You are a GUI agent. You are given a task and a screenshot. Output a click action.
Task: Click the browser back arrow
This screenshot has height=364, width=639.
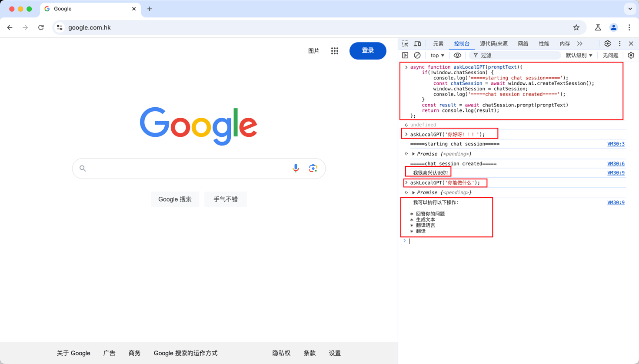click(10, 27)
